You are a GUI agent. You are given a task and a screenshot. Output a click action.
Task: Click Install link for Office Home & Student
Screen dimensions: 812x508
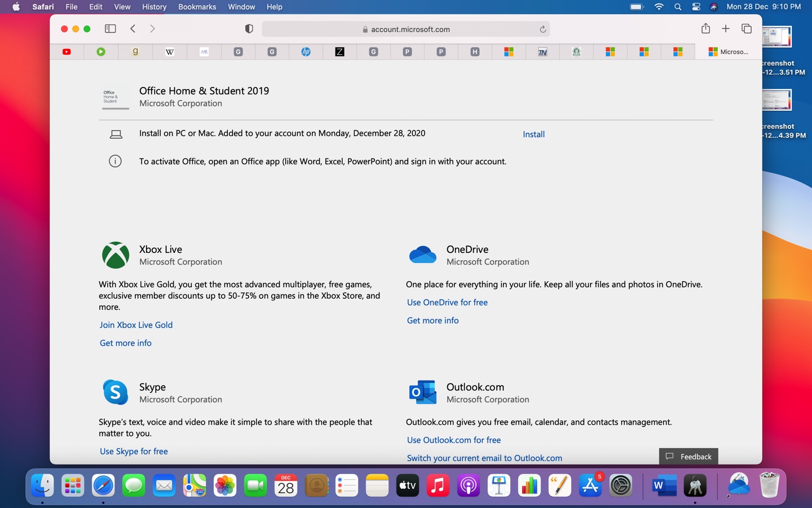click(x=533, y=134)
